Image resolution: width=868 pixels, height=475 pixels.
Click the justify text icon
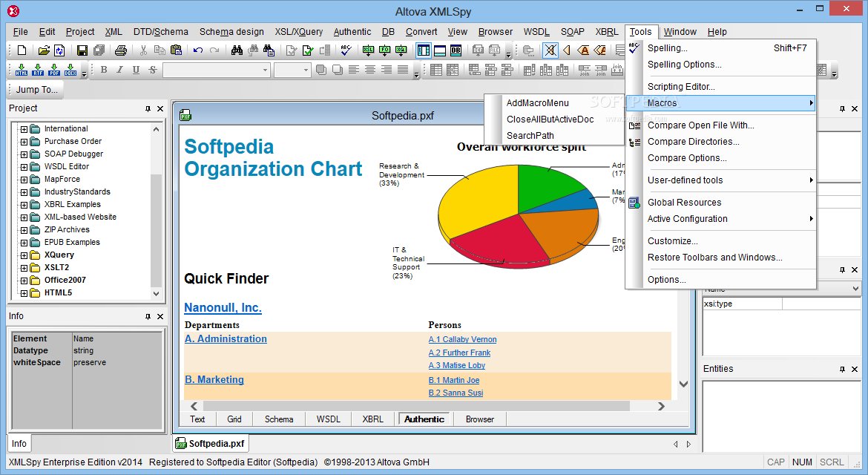(403, 70)
